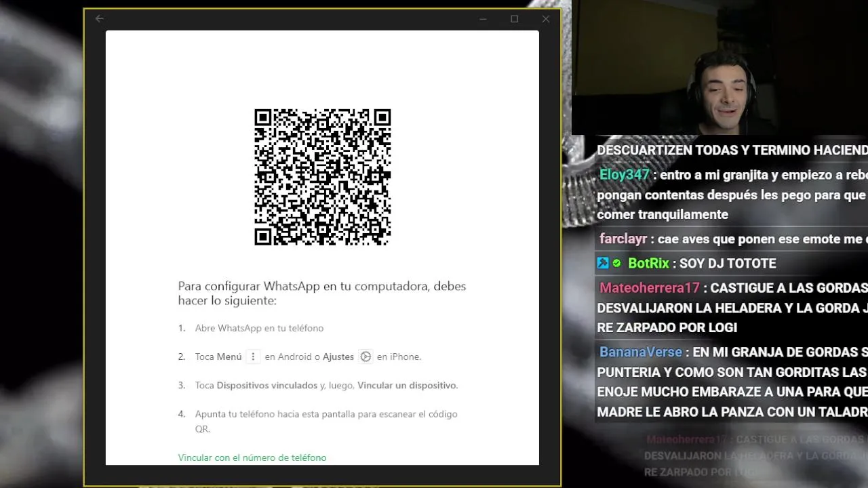Click 'Para configurar WhatsApp en tu computadora' heading

pos(322,293)
